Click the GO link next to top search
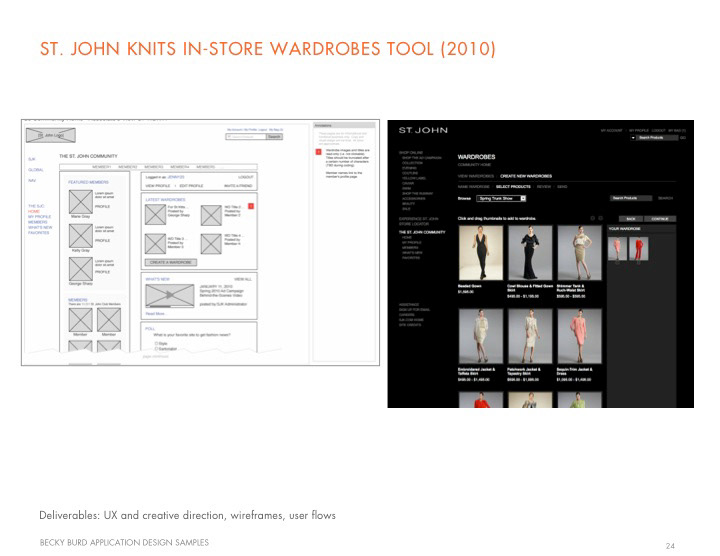Viewport: 720px width, 556px height. click(x=683, y=138)
